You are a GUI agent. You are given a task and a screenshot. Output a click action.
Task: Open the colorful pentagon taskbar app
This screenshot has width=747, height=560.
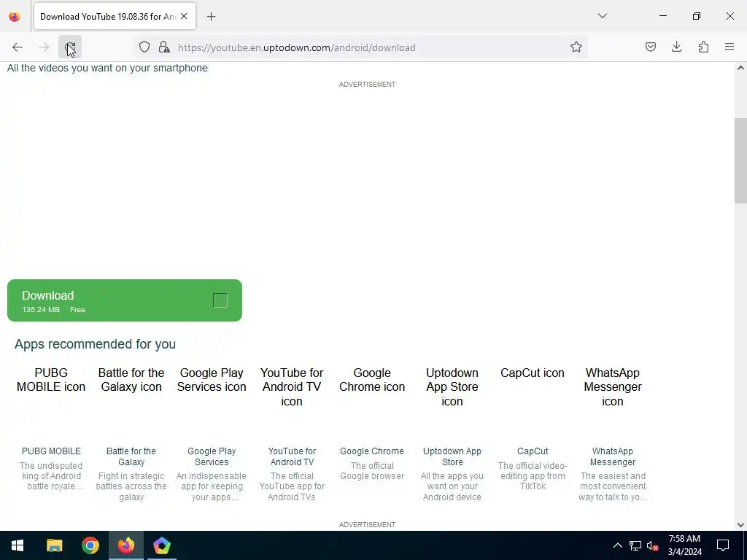[161, 545]
